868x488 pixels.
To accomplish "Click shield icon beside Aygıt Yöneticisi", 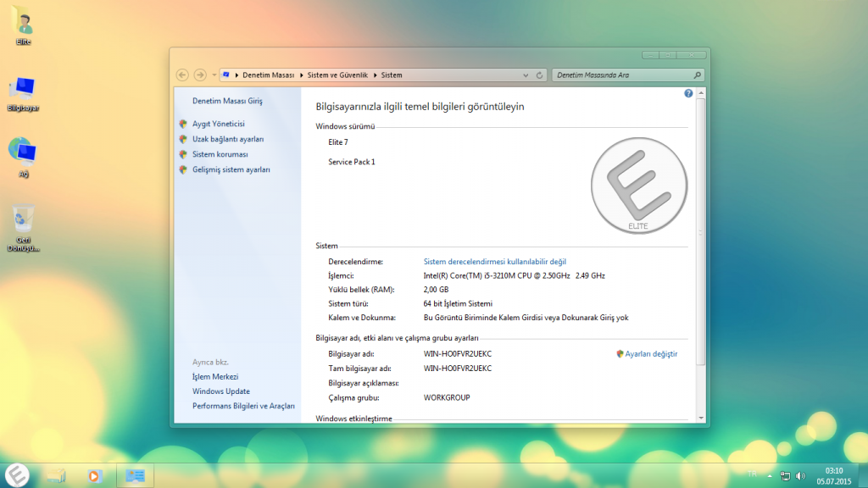I will 183,124.
